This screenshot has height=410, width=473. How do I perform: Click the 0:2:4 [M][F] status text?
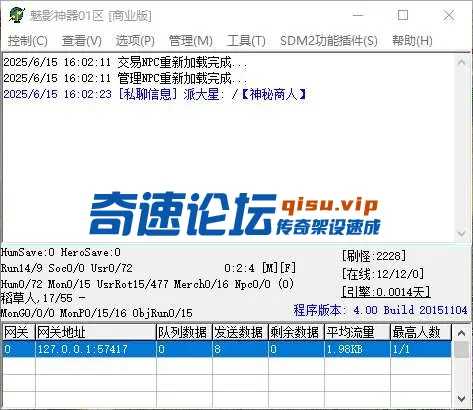(x=260, y=268)
